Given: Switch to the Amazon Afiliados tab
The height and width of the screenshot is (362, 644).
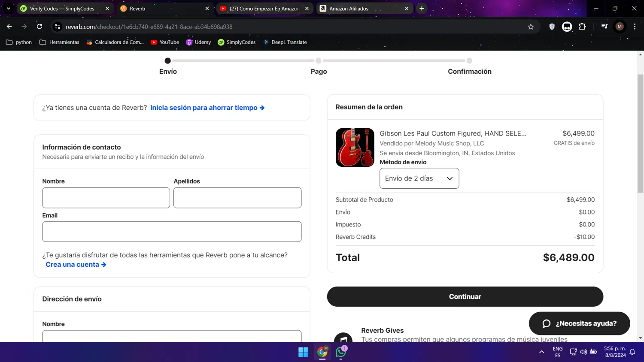Looking at the screenshot, I should (x=364, y=9).
